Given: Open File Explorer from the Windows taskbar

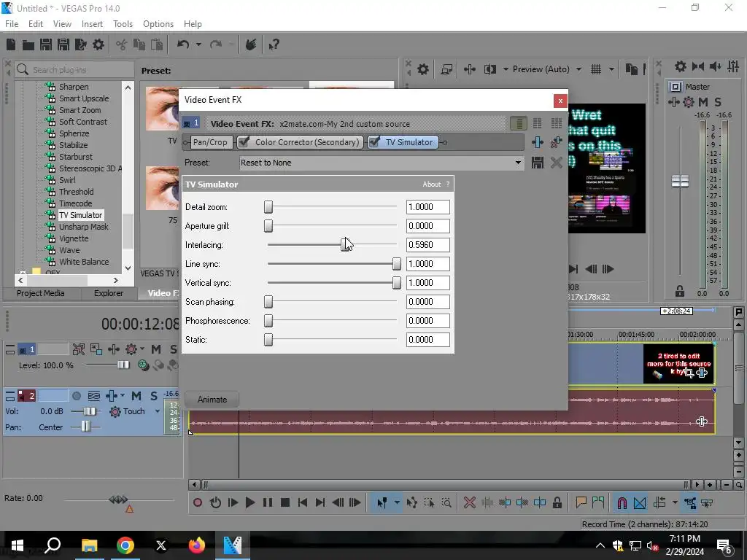Looking at the screenshot, I should click(89, 545).
